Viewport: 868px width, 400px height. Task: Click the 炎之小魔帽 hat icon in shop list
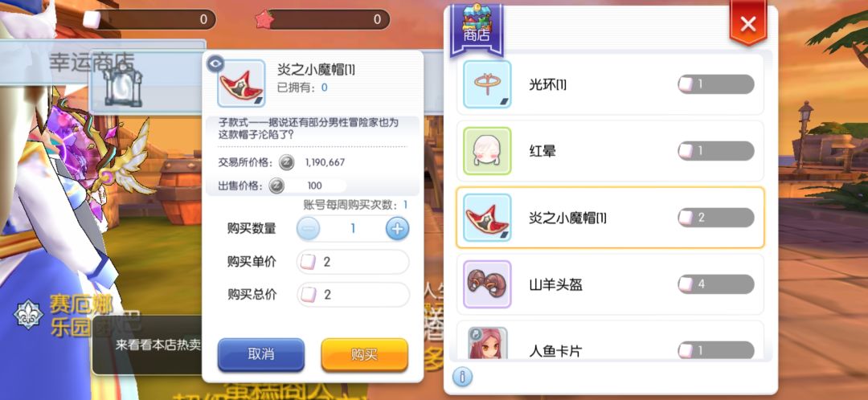(487, 218)
